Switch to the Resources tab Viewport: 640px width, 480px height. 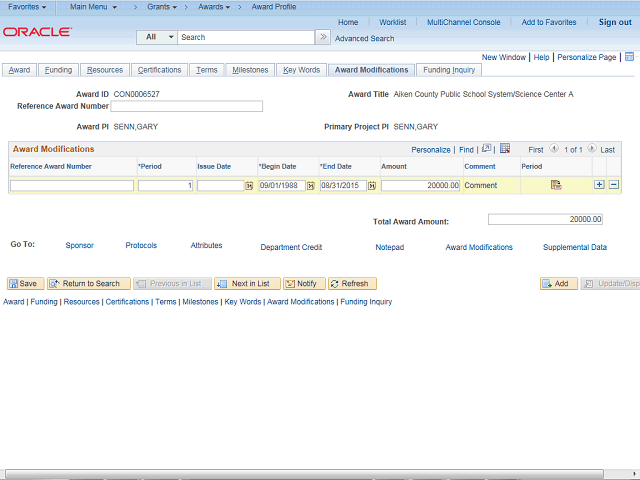coord(104,70)
